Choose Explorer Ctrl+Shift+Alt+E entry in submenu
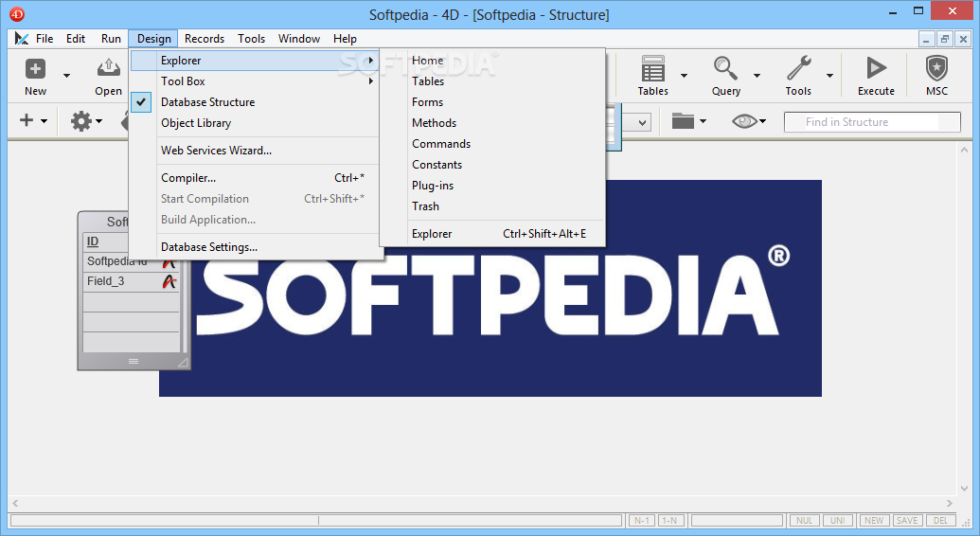The image size is (980, 536). click(492, 234)
